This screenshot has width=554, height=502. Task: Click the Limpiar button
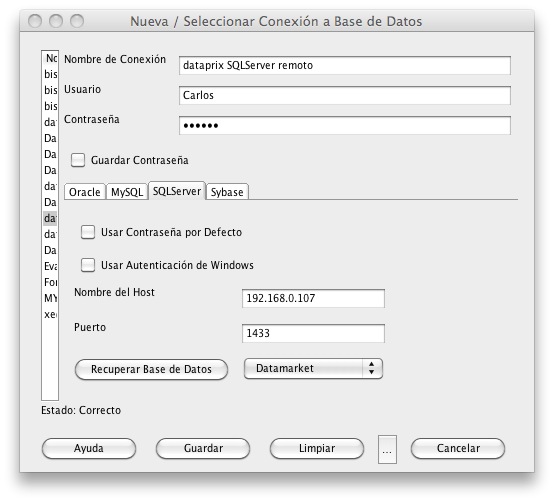[x=317, y=448]
